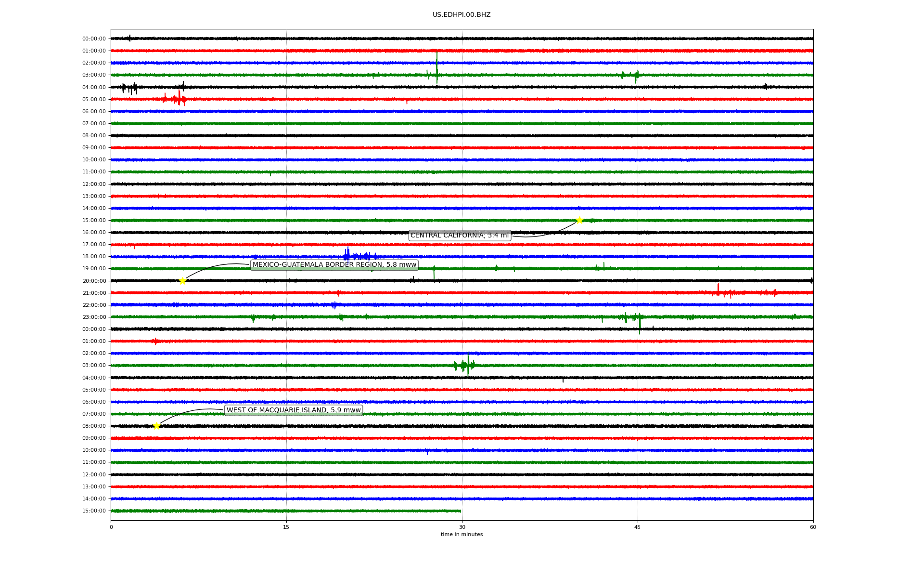The width and height of the screenshot is (924, 578).
Task: Click the West of Macquarie Island star marker
Action: coord(156,426)
